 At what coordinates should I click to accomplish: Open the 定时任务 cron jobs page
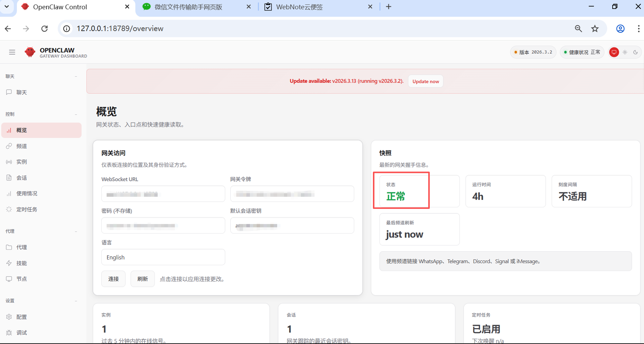tap(27, 209)
